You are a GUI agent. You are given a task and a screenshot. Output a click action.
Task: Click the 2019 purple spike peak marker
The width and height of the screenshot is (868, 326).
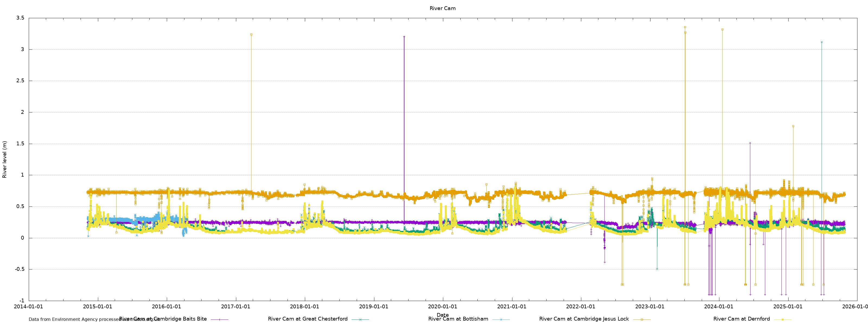tap(404, 37)
